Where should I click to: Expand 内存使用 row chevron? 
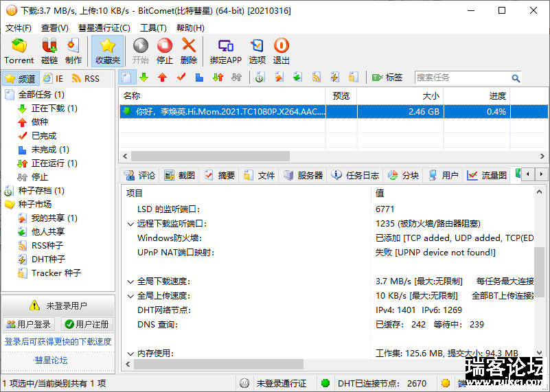130,354
